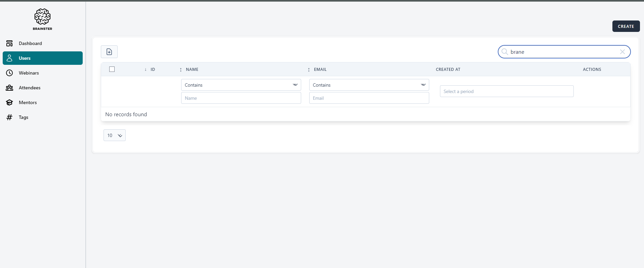Open Attendees page from sidebar

(30, 88)
